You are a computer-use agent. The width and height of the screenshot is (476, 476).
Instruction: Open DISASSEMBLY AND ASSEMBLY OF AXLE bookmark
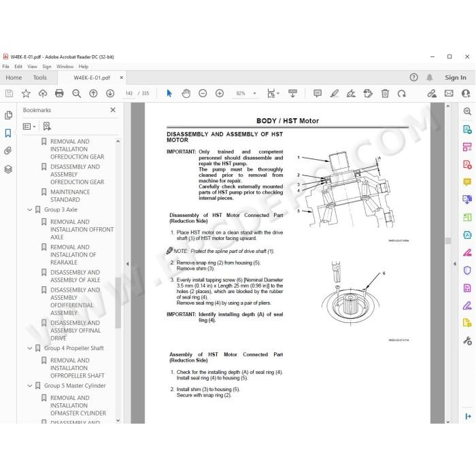click(x=75, y=276)
